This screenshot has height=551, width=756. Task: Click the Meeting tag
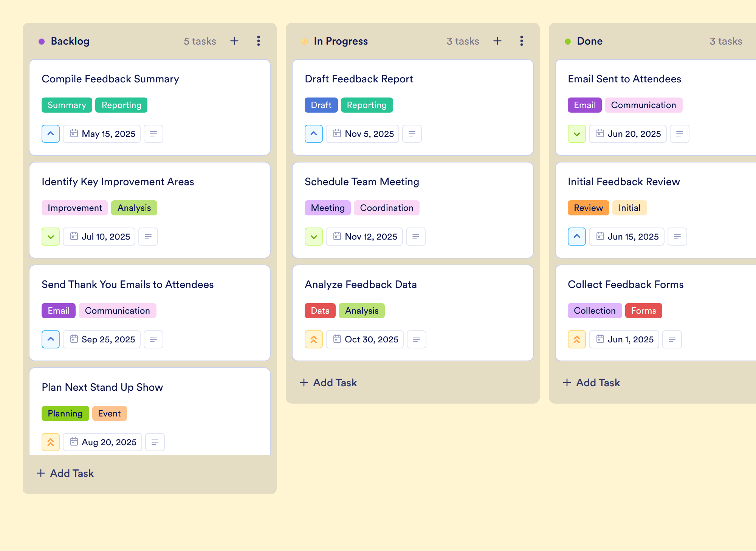click(328, 208)
